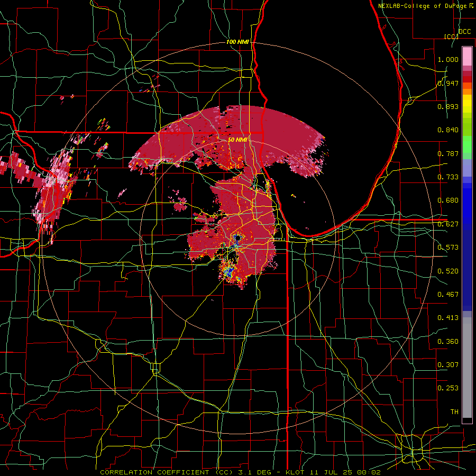Click the 100 NMI range ring label

click(x=237, y=42)
